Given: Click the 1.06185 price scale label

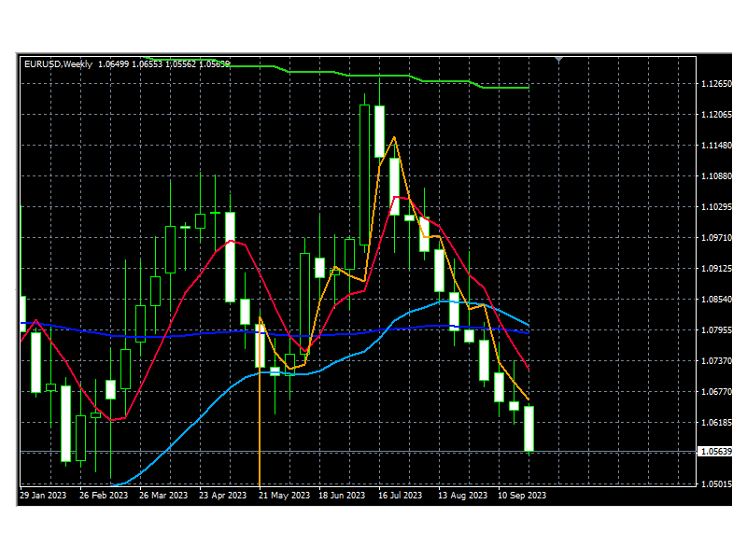Looking at the screenshot, I should pos(716,423).
